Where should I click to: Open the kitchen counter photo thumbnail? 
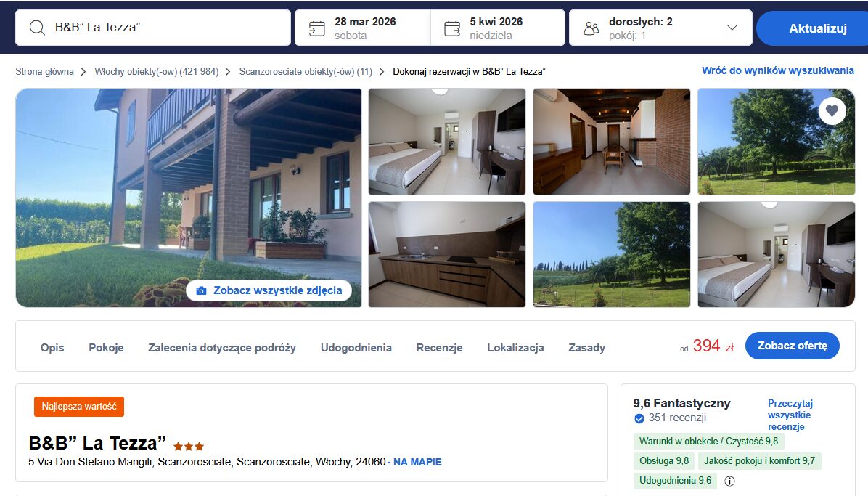447,254
